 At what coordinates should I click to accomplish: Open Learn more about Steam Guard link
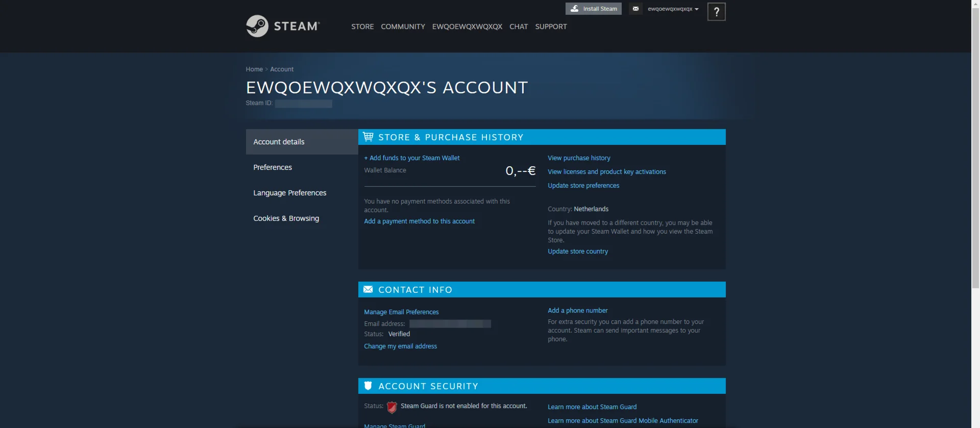coord(592,407)
